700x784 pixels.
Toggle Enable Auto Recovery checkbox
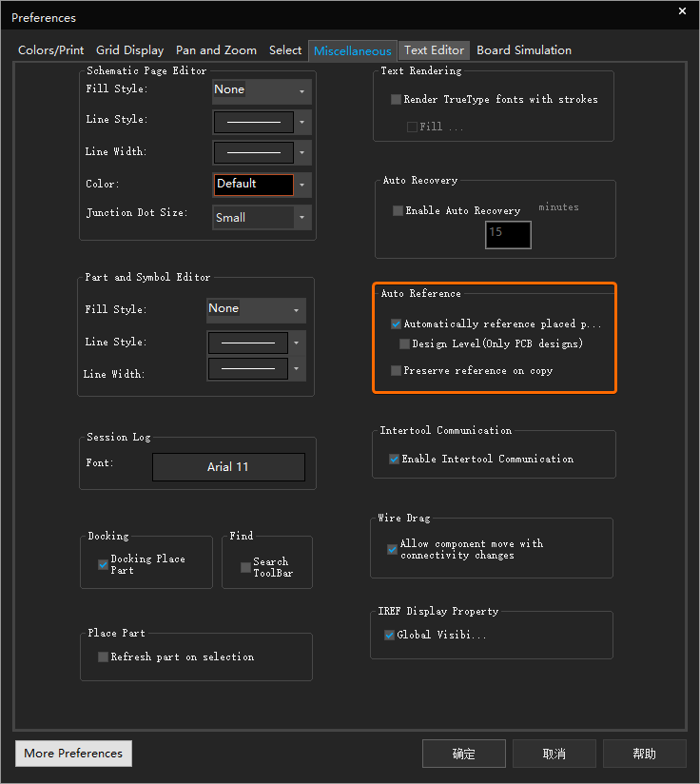399,211
